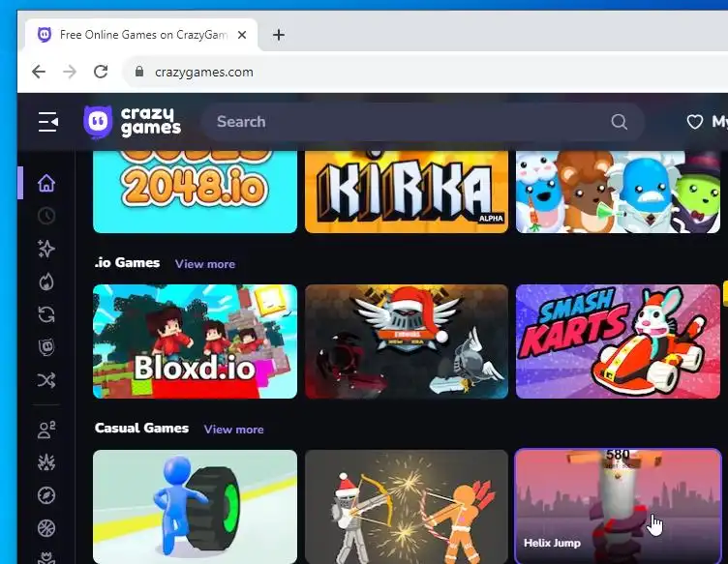Image resolution: width=728 pixels, height=564 pixels.
Task: Pick Random game shuffle icon
Action: pos(46,380)
